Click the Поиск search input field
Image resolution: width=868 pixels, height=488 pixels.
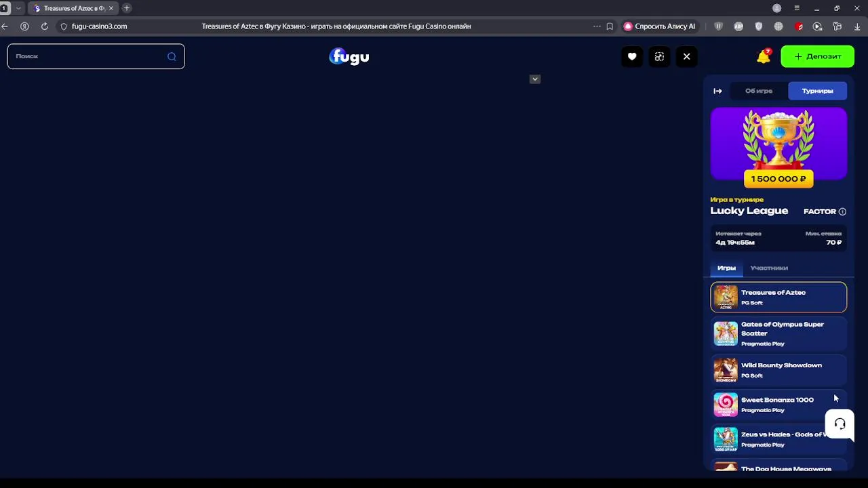(96, 56)
